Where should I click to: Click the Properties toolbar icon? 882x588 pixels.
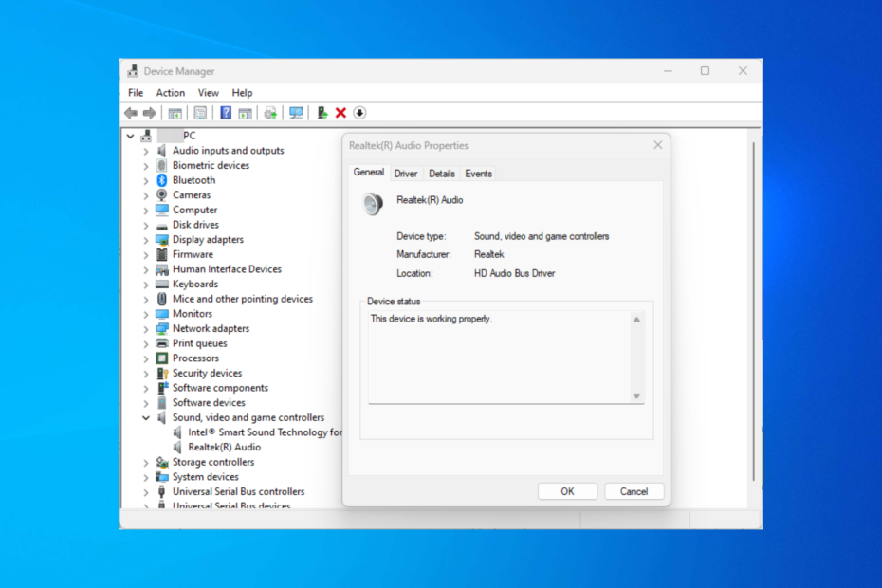(200, 112)
